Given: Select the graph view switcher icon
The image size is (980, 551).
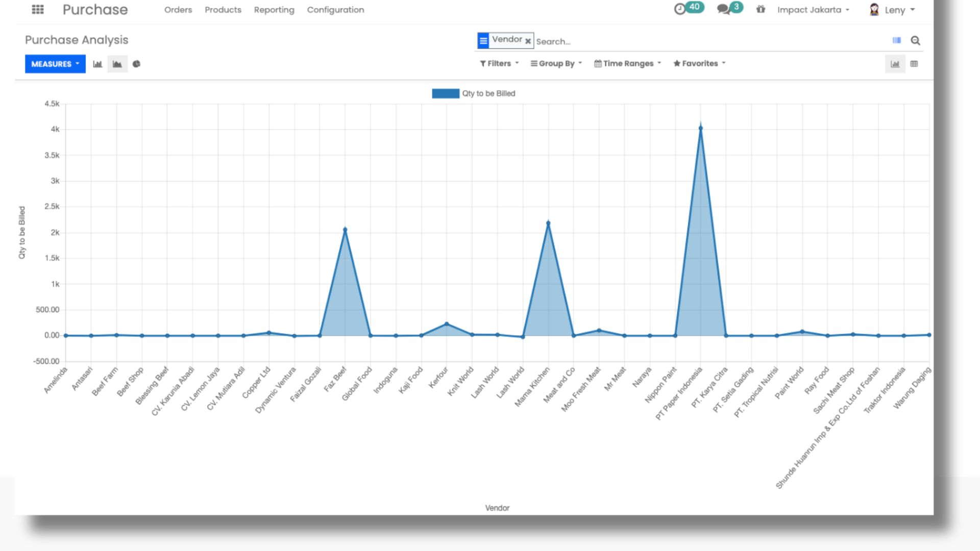Looking at the screenshot, I should [x=895, y=64].
